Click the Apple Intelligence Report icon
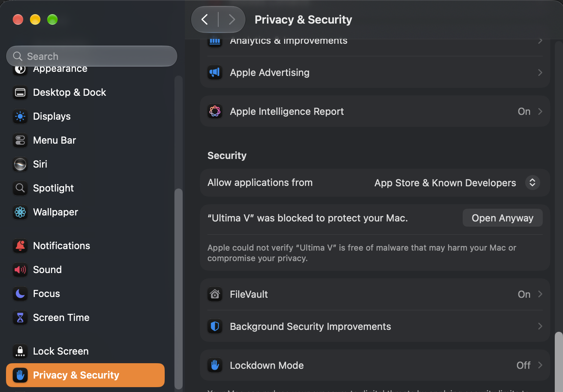The image size is (563, 392). (215, 111)
